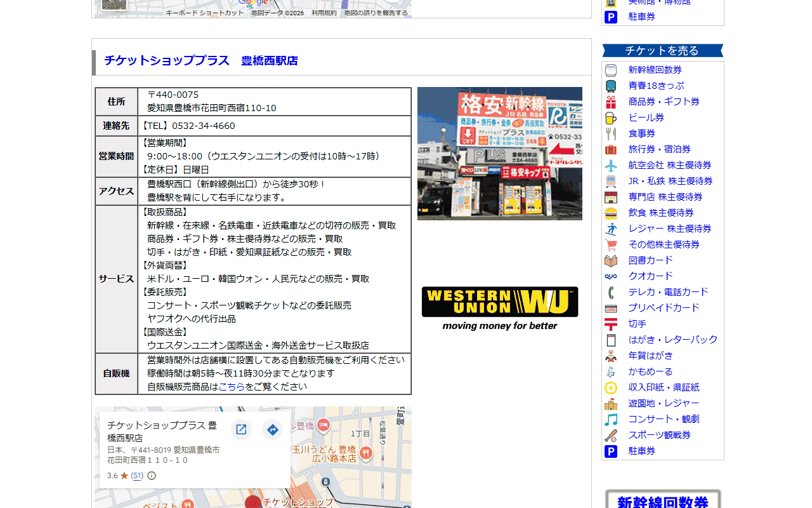This screenshot has width=812, height=508.
Task: Get directions via the map arrow icon
Action: tap(273, 430)
